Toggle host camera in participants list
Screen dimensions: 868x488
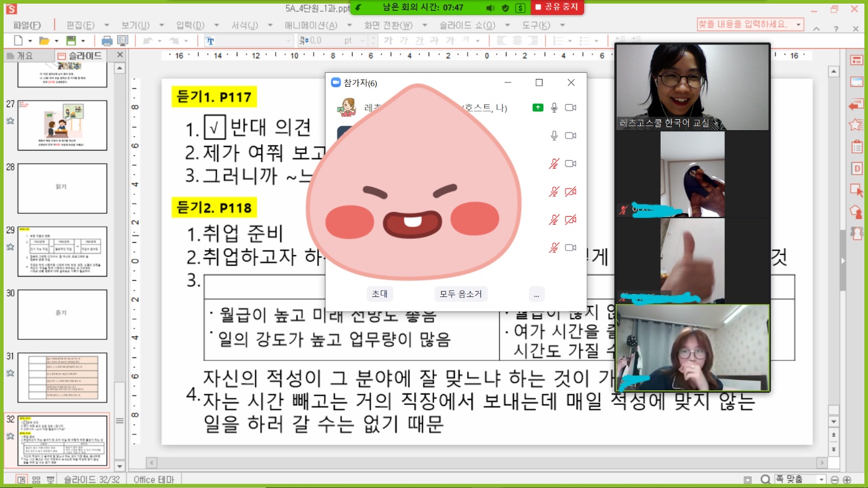pyautogui.click(x=570, y=108)
